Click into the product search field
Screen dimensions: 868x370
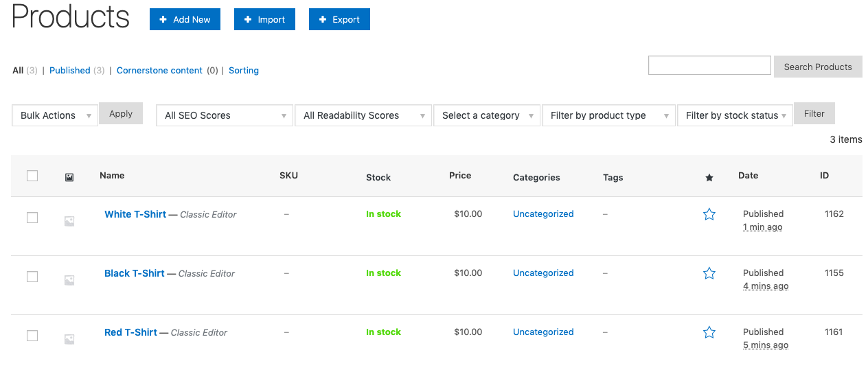coord(709,65)
